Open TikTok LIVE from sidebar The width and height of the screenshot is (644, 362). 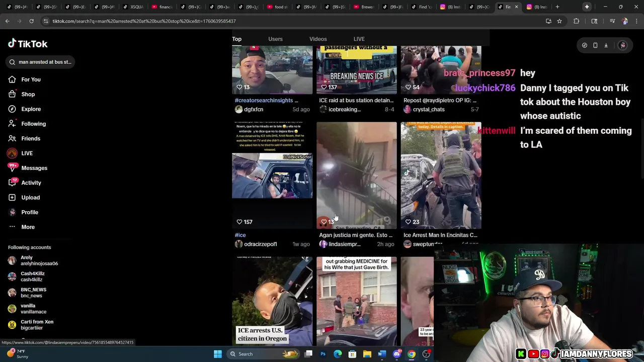[27, 153]
